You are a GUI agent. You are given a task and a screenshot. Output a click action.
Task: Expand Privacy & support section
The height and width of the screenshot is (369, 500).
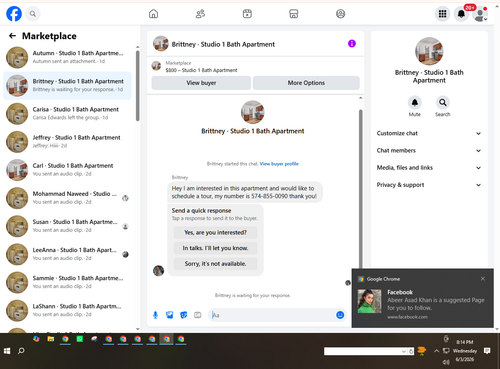click(x=429, y=185)
